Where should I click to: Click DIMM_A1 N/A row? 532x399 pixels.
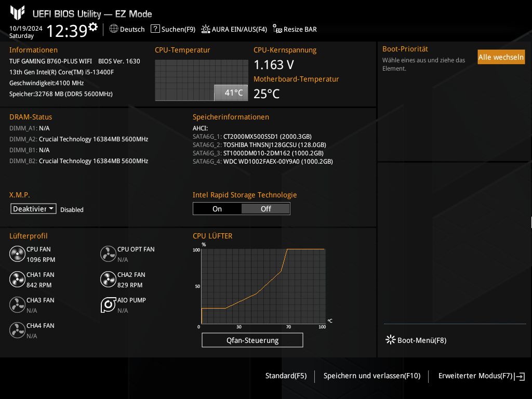click(x=30, y=128)
